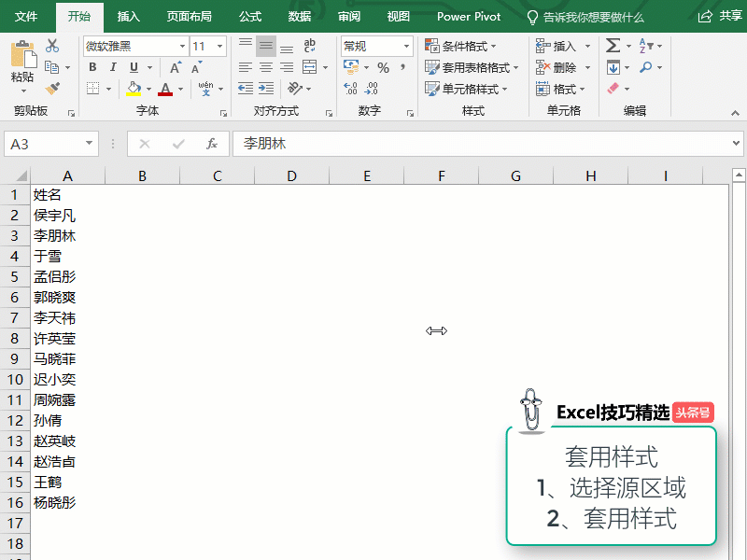Toggle Italic formatting

(x=113, y=67)
